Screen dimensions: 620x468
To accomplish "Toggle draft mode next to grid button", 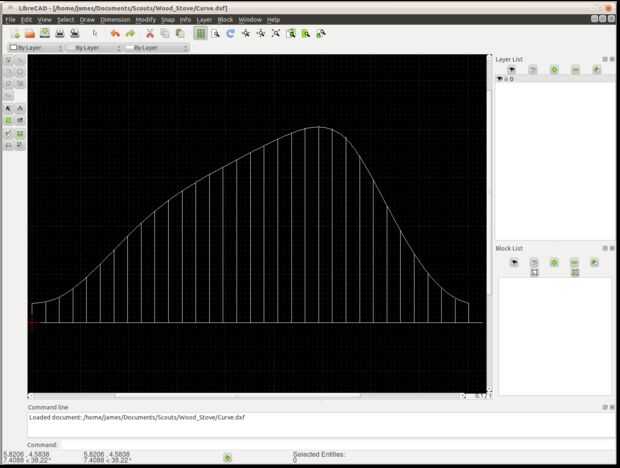I will pos(215,34).
